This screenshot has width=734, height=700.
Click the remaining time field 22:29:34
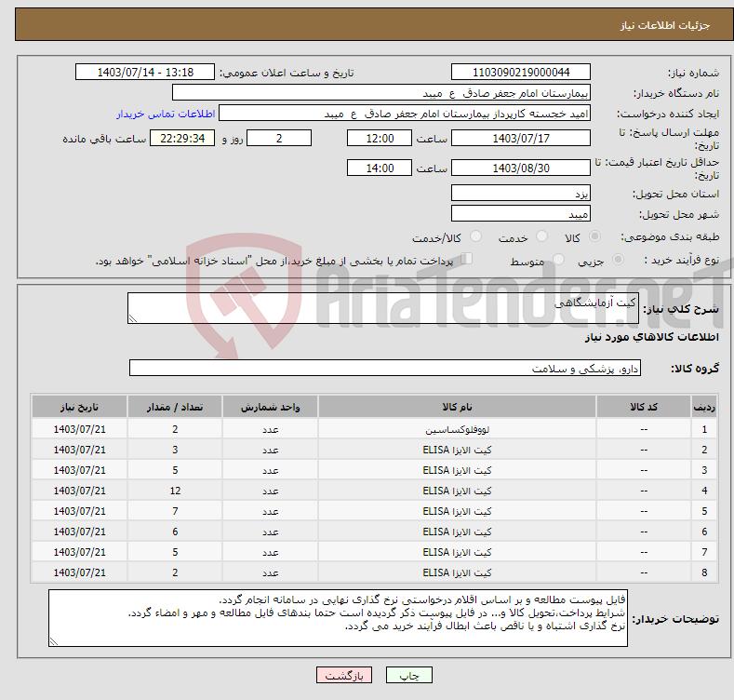[x=182, y=138]
